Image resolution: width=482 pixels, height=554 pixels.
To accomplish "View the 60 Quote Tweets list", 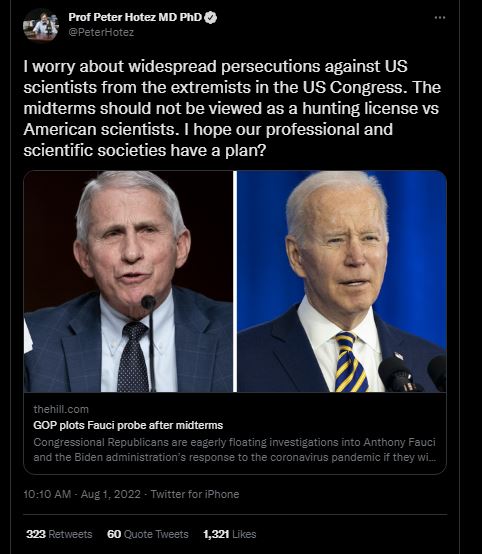I will click(x=148, y=534).
